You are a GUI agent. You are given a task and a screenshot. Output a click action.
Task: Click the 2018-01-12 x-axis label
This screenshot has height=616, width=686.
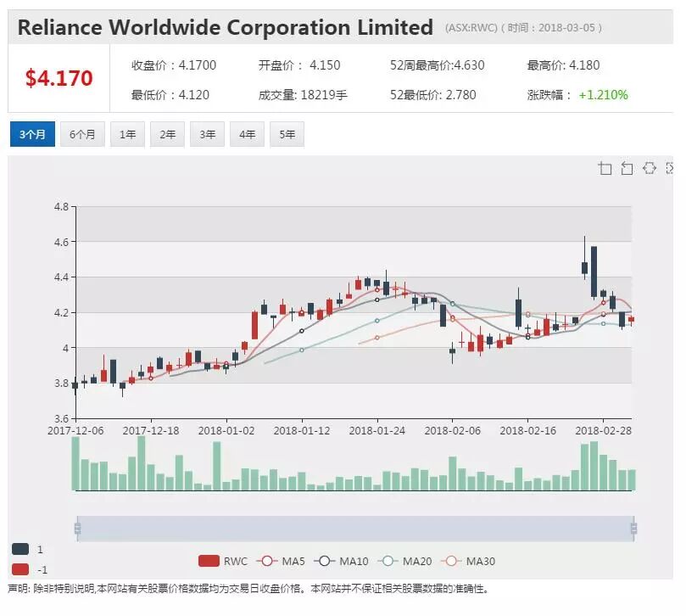[302, 430]
